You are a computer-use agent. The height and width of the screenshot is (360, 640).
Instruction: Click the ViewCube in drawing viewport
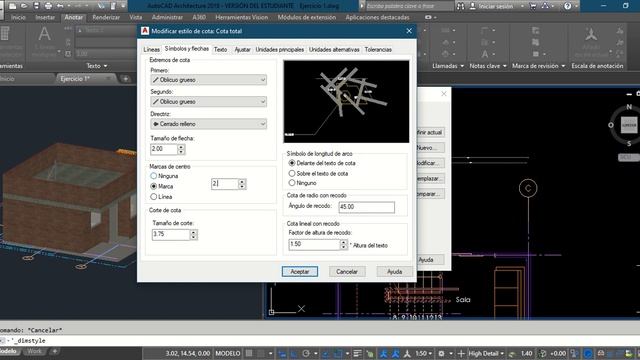point(629,125)
